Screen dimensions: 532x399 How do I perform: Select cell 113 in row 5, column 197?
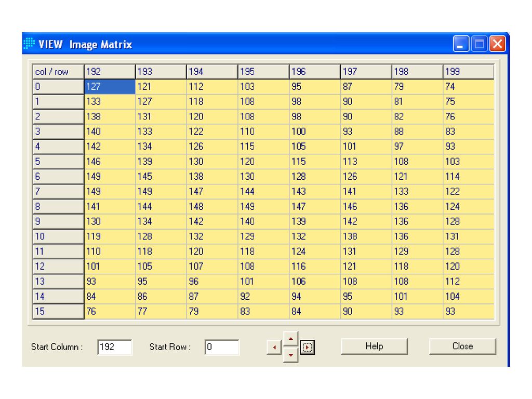tap(366, 162)
